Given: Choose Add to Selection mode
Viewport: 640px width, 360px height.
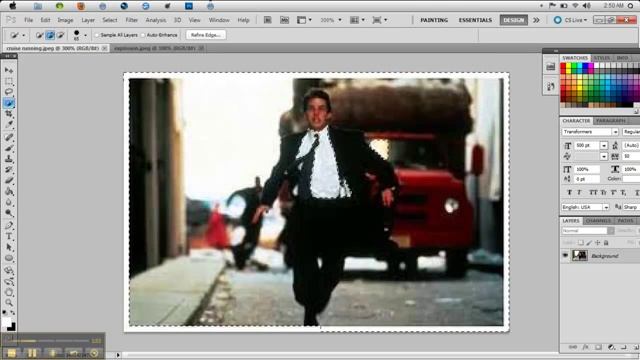Looking at the screenshot, I should pos(50,36).
